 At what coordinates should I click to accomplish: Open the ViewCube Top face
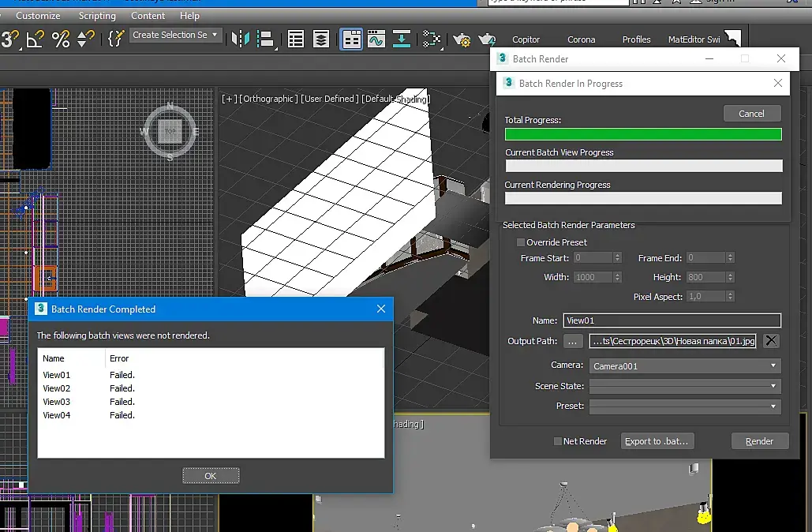tap(170, 131)
